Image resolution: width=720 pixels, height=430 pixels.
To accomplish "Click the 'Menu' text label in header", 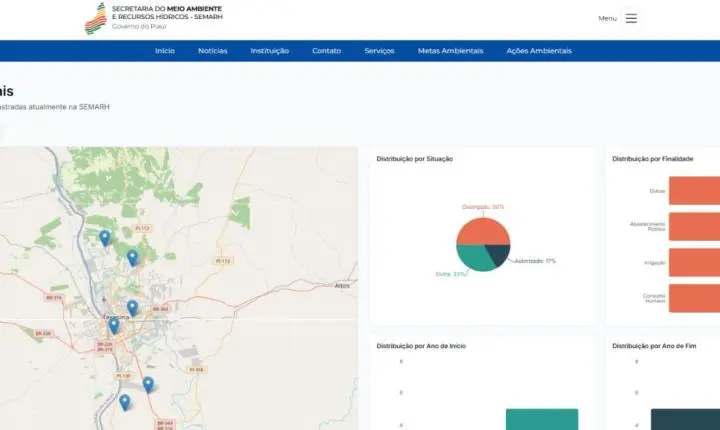I will (608, 18).
